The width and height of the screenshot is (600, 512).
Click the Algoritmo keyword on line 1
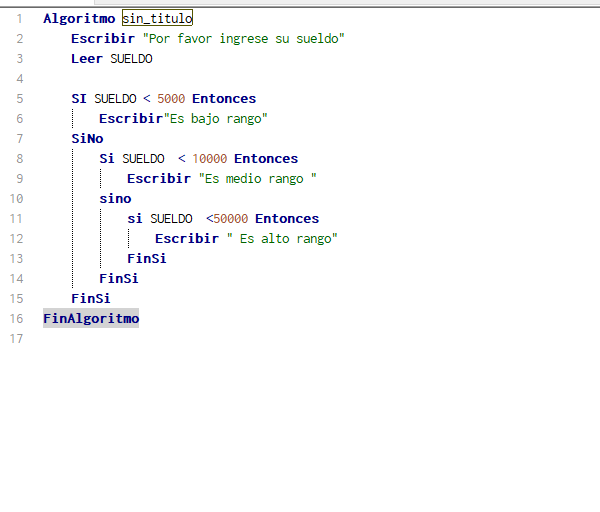pyautogui.click(x=78, y=18)
